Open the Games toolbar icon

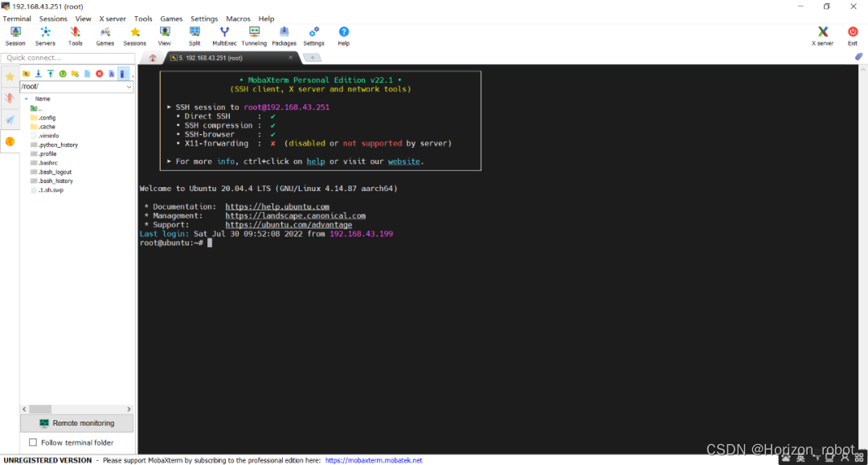[x=105, y=36]
